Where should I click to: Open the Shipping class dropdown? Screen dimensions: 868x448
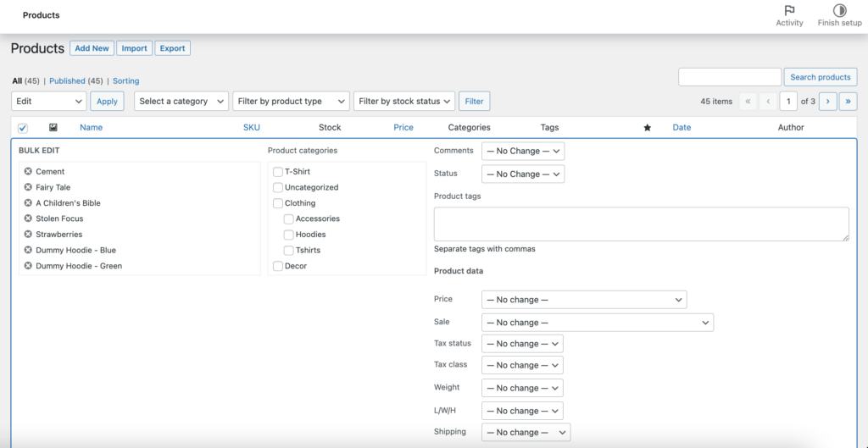[526, 432]
